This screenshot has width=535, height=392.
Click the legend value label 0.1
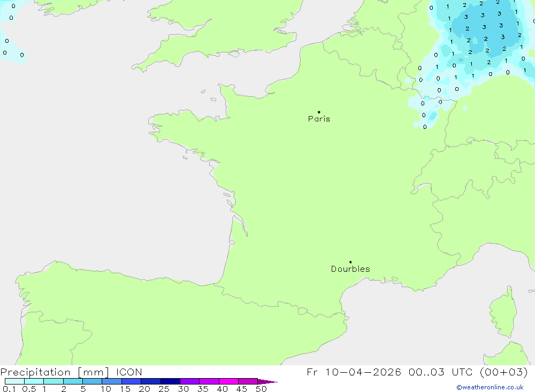(9, 389)
